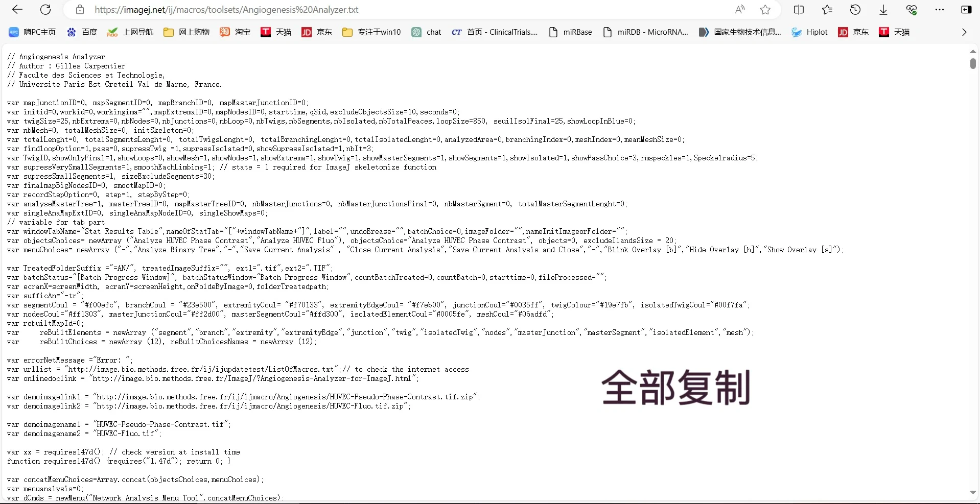The image size is (980, 504).
Task: Expand hidden bookmarks with the chevron
Action: pos(964,32)
